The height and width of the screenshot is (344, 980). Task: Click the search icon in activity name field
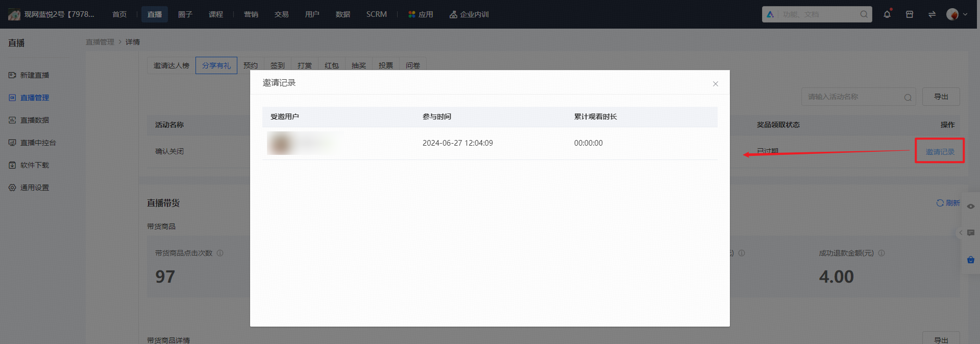click(908, 97)
